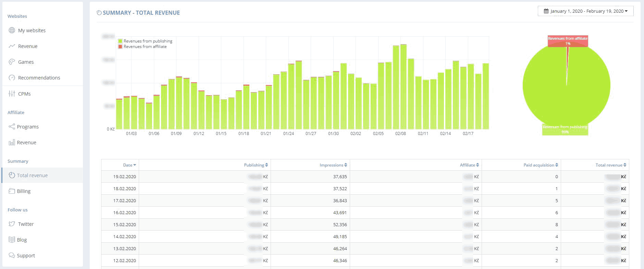Click paid acquisition value 6 for 16.02.2020
Image resolution: width=644 pixels, height=269 pixels.
click(x=556, y=212)
